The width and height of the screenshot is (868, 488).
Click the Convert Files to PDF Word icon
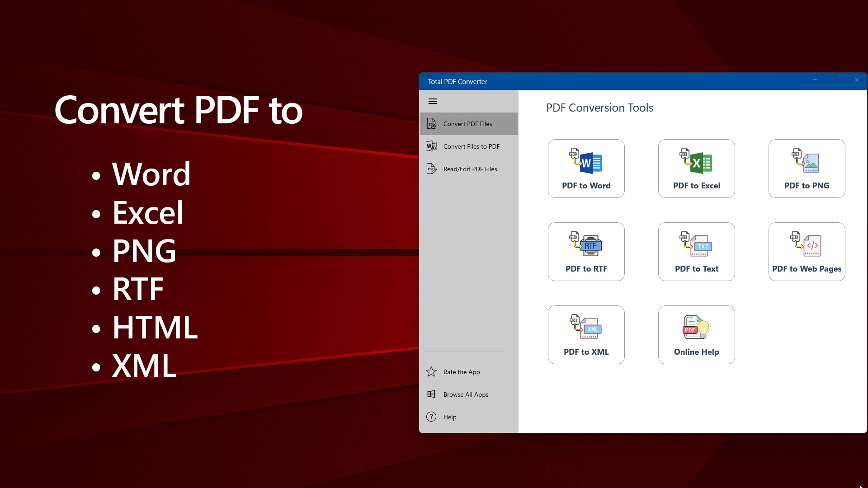(x=431, y=146)
